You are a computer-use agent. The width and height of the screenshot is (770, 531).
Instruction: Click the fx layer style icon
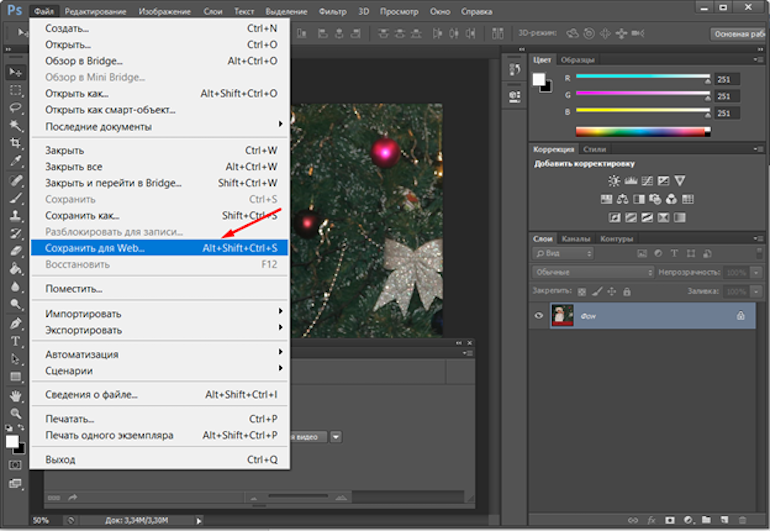[x=650, y=520]
